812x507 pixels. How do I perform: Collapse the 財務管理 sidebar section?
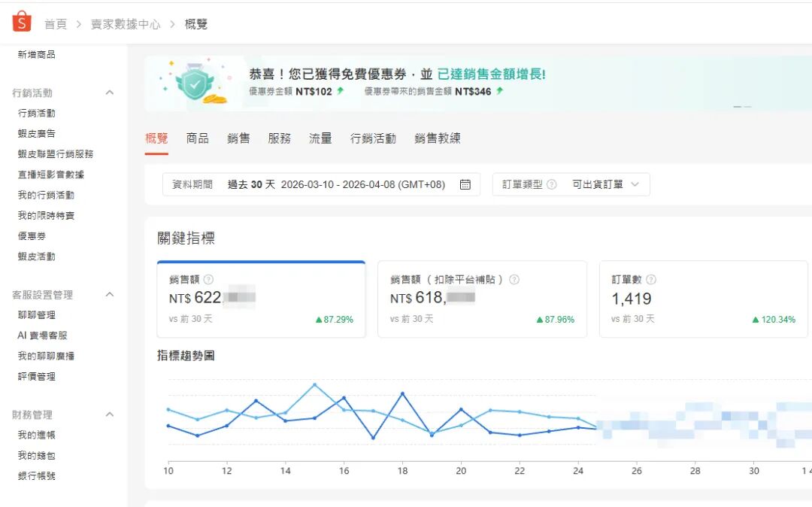[110, 414]
